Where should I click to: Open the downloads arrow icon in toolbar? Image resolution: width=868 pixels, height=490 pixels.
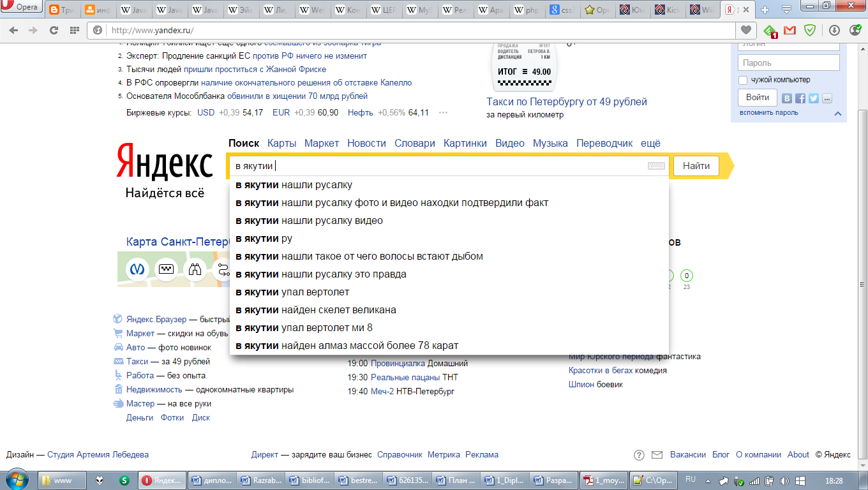click(834, 30)
